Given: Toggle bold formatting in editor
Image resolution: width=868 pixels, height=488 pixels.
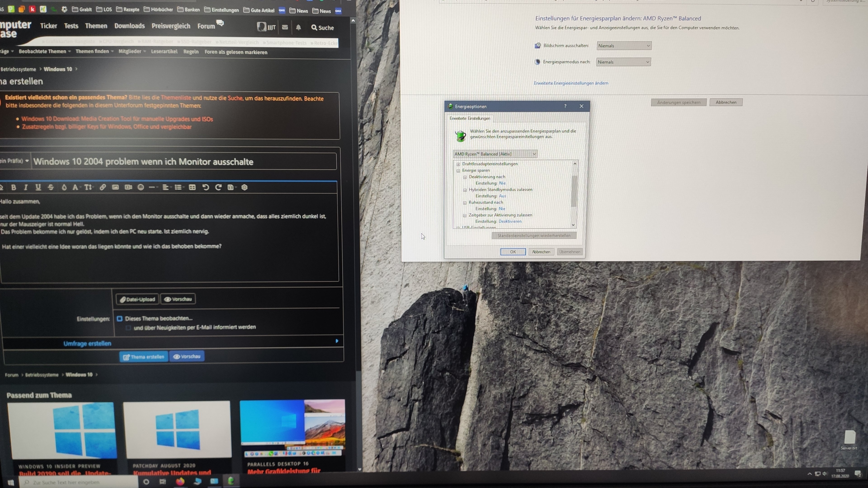Looking at the screenshot, I should pos(14,187).
